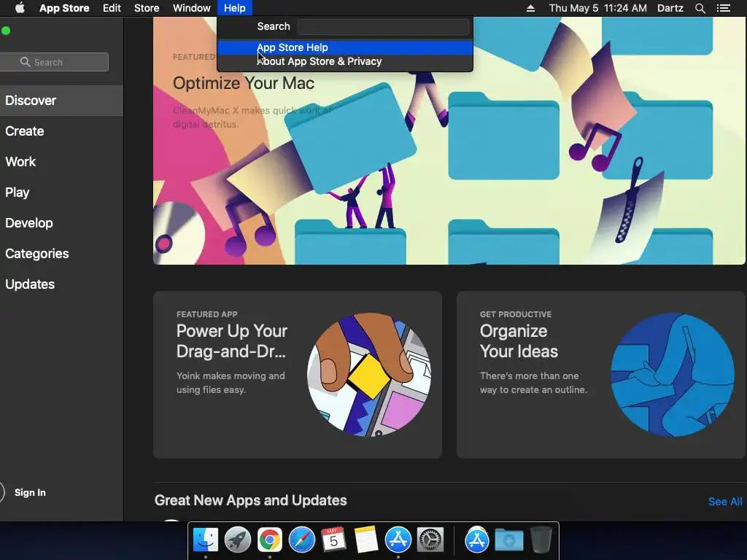The width and height of the screenshot is (747, 560).
Task: Click the eject icon in menu bar
Action: [x=530, y=8]
